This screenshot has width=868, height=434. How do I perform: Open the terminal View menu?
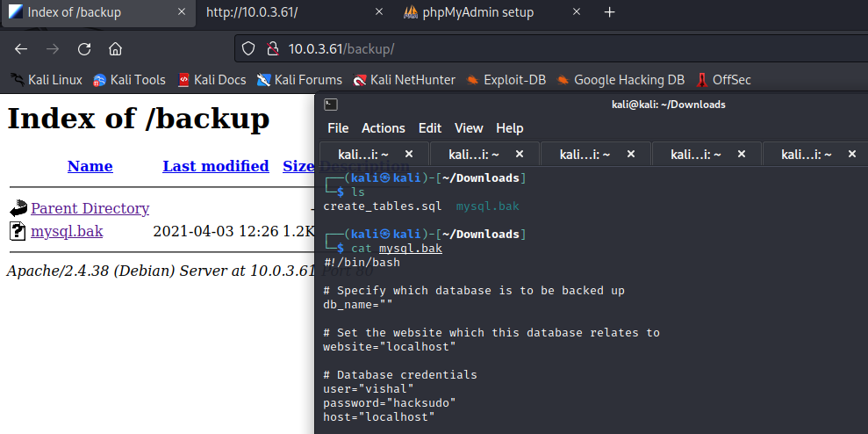(x=469, y=128)
